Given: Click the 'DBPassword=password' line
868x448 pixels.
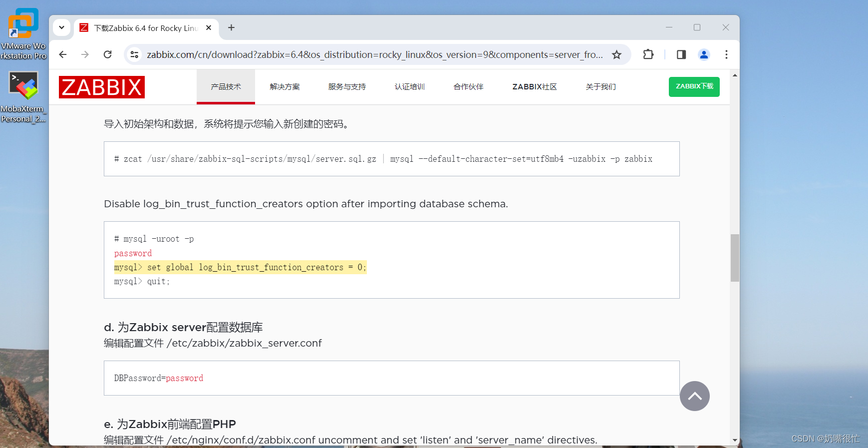Looking at the screenshot, I should click(159, 378).
